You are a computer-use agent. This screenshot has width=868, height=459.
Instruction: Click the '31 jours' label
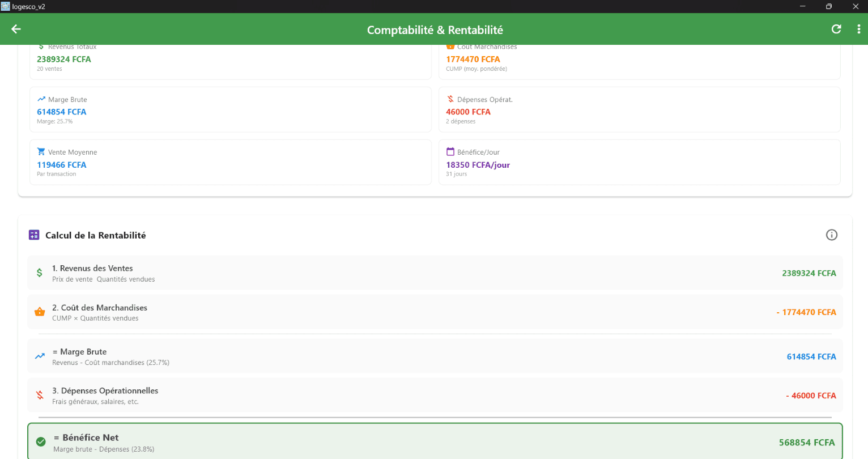tap(457, 174)
